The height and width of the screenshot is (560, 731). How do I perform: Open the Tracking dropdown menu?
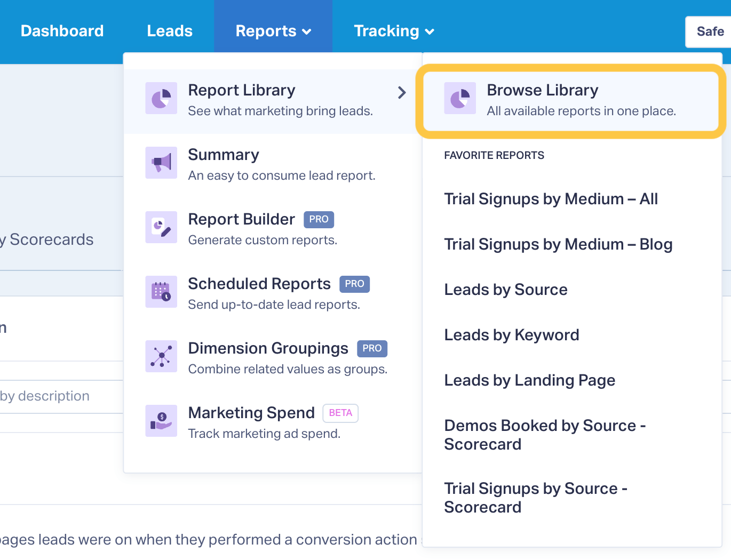tap(394, 31)
